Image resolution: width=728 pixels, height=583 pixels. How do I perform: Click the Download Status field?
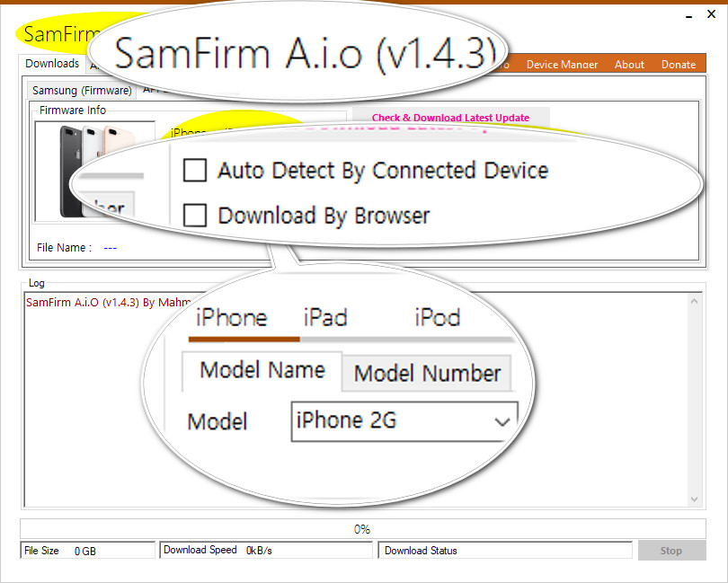click(x=505, y=551)
